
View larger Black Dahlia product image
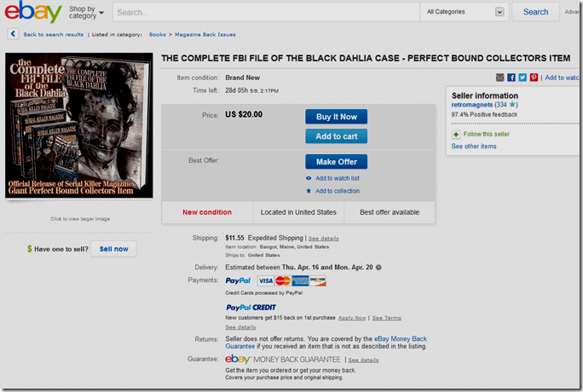(78, 125)
